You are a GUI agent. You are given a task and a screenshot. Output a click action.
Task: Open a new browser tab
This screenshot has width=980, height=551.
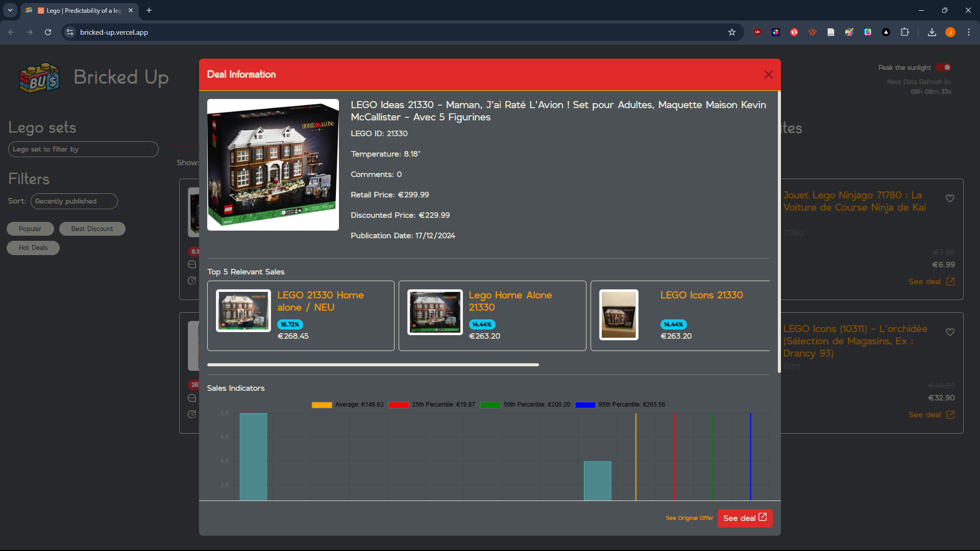(149, 10)
